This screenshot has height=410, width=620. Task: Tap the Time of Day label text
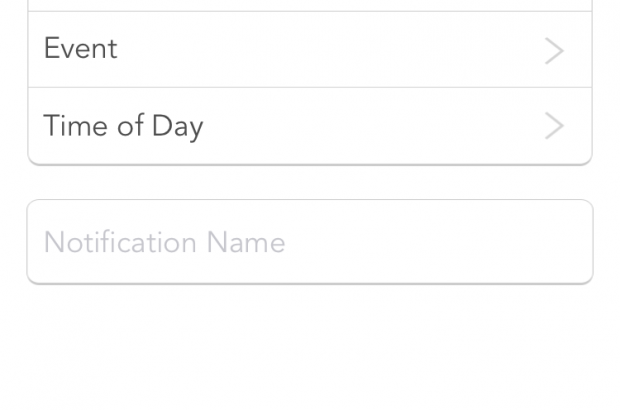click(x=123, y=126)
